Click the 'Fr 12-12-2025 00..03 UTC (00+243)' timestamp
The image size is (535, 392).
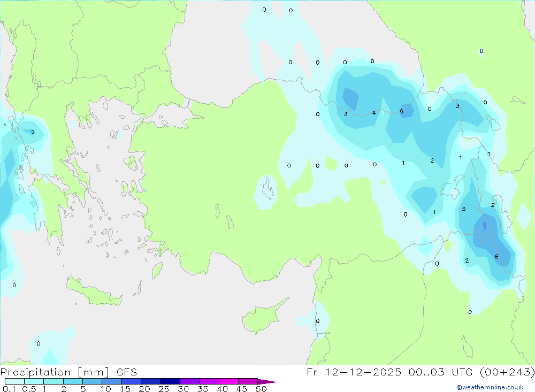point(421,372)
